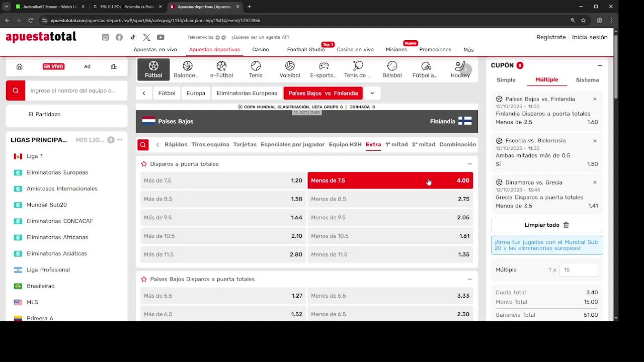Click the red team search icon
644x362 pixels.
click(16, 90)
